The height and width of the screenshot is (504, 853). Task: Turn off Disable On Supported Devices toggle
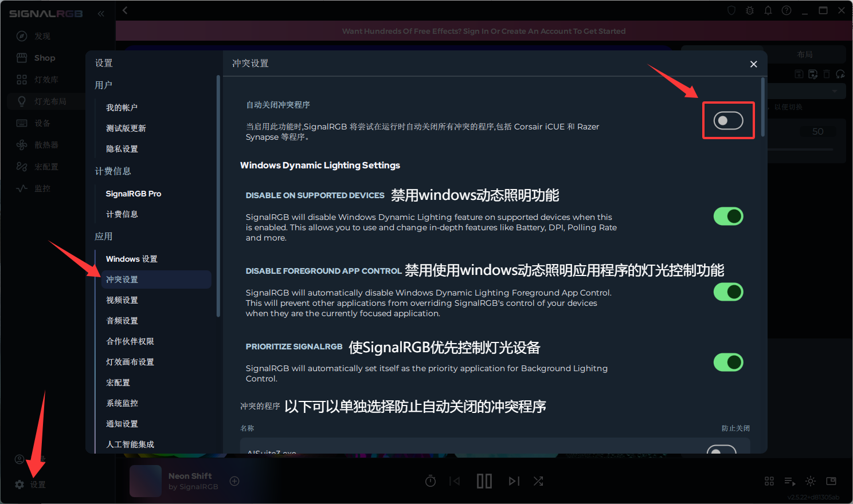click(x=728, y=216)
